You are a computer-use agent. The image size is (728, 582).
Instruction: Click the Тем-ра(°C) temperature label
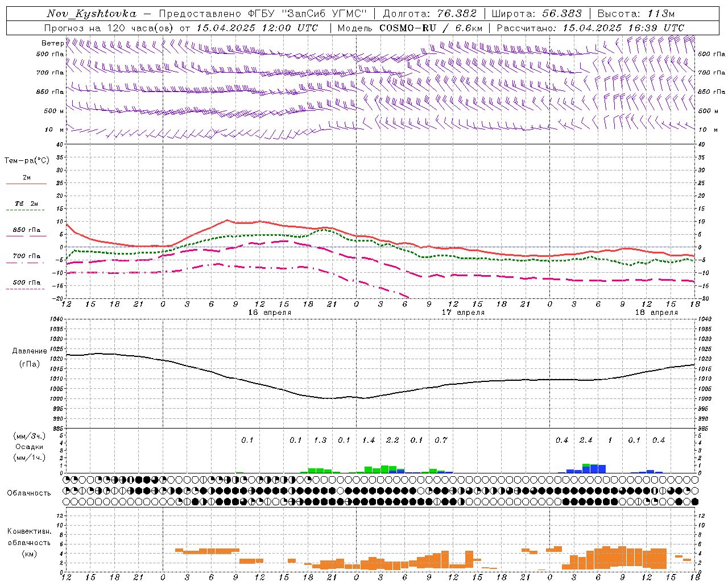tap(27, 161)
